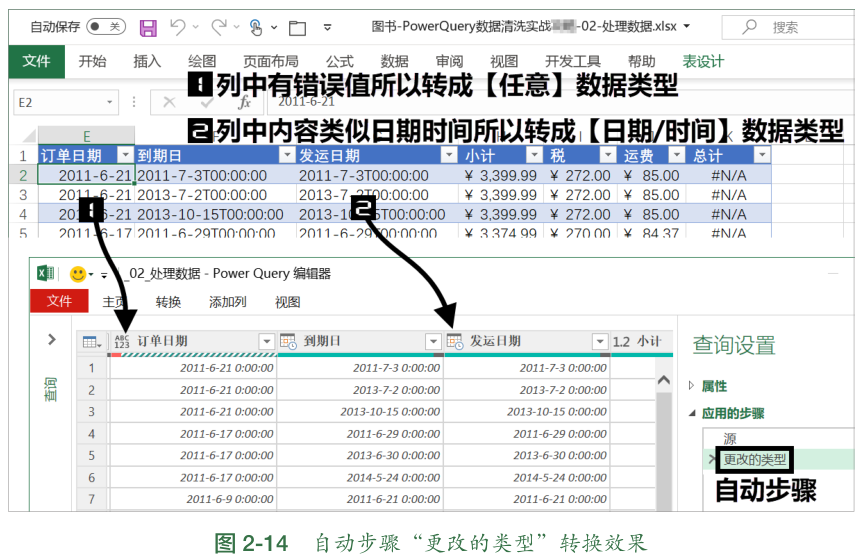Open the 到期日 filter dropdown in Excel
Image resolution: width=864 pixels, height=558 pixels.
point(287,155)
